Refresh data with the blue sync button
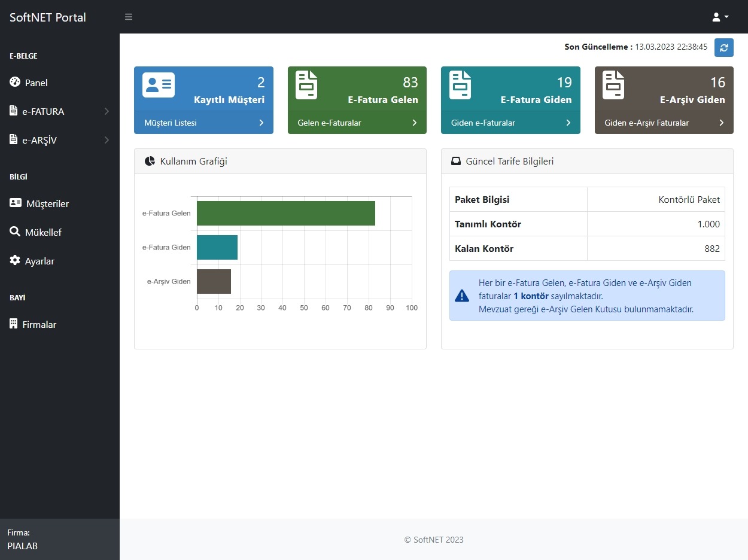 tap(724, 47)
